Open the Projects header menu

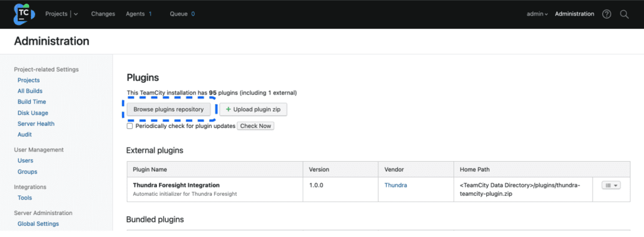[56, 14]
